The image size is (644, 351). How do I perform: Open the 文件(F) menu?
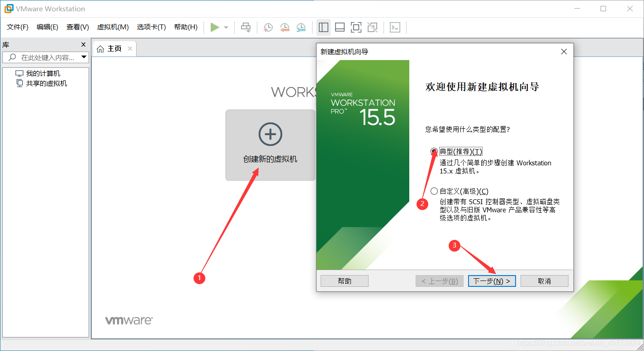point(18,27)
